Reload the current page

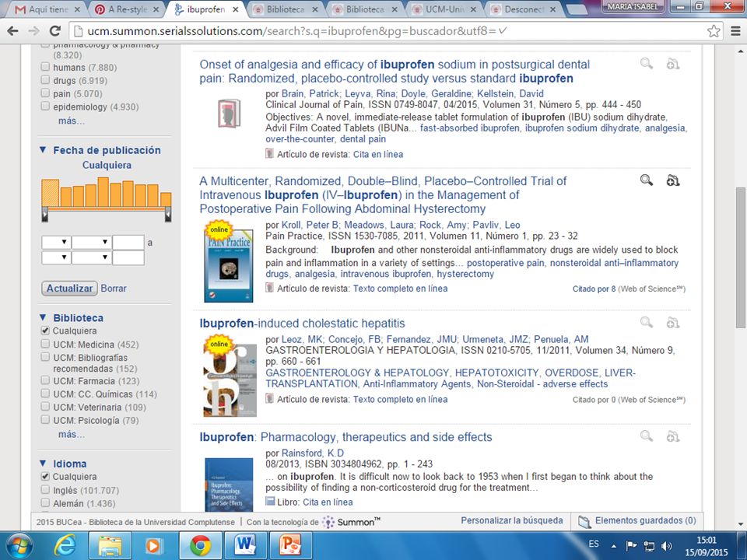pos(55,31)
